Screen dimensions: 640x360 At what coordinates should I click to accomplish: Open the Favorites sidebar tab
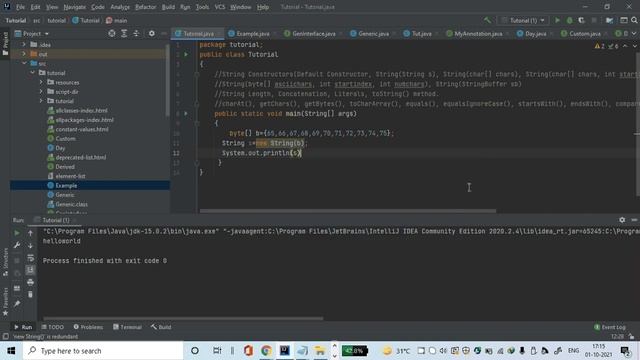pyautogui.click(x=5, y=302)
